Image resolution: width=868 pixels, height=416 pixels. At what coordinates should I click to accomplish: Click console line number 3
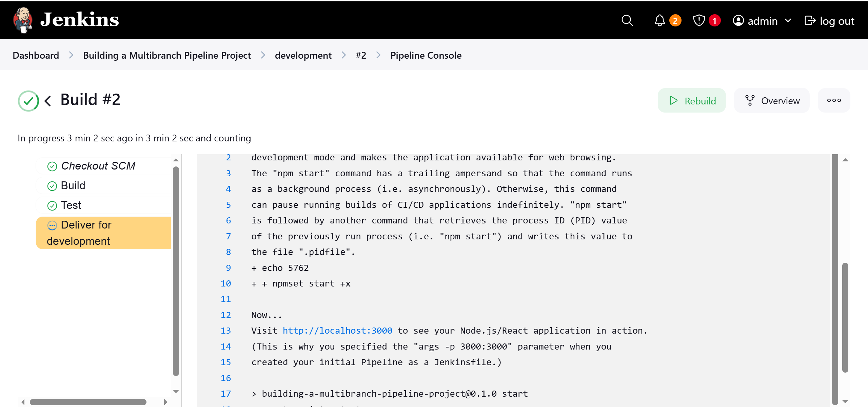(228, 173)
